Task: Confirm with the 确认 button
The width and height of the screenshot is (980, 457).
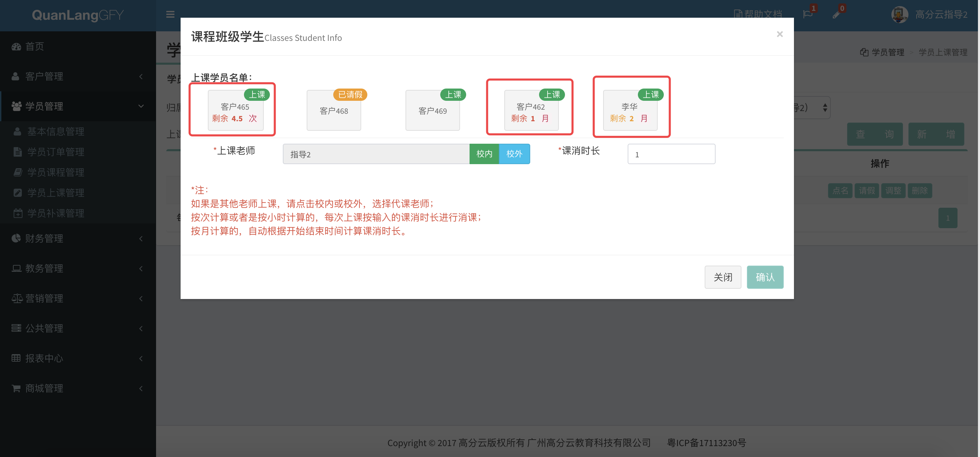Action: [x=765, y=277]
